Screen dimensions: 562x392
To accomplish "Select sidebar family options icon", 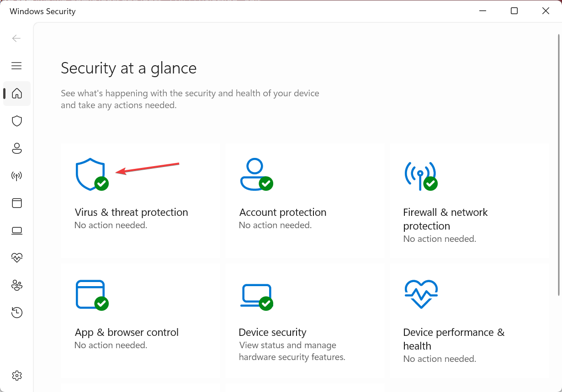I will 17,285.
